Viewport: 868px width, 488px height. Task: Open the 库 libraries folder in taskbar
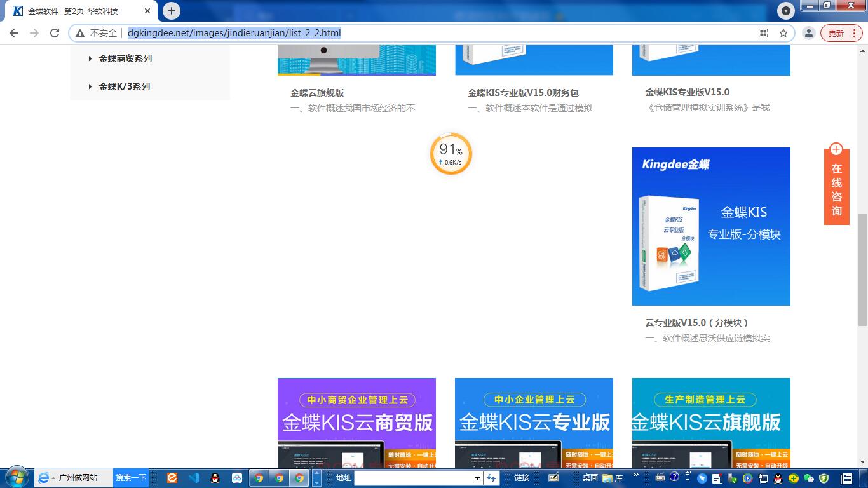[613, 478]
